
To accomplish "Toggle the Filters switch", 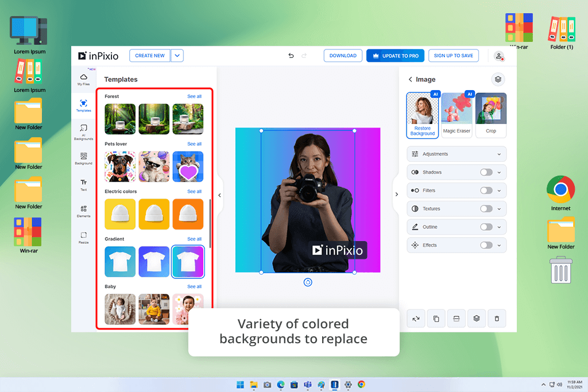I will click(x=486, y=191).
